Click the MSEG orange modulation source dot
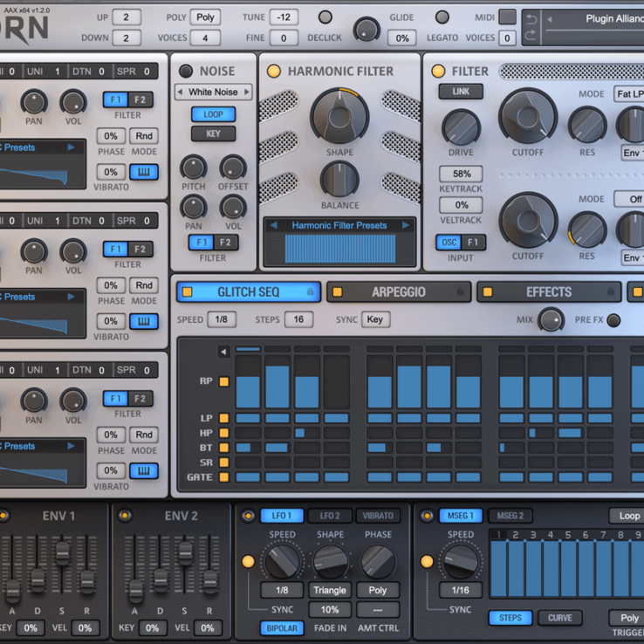The image size is (644, 644). 427,561
